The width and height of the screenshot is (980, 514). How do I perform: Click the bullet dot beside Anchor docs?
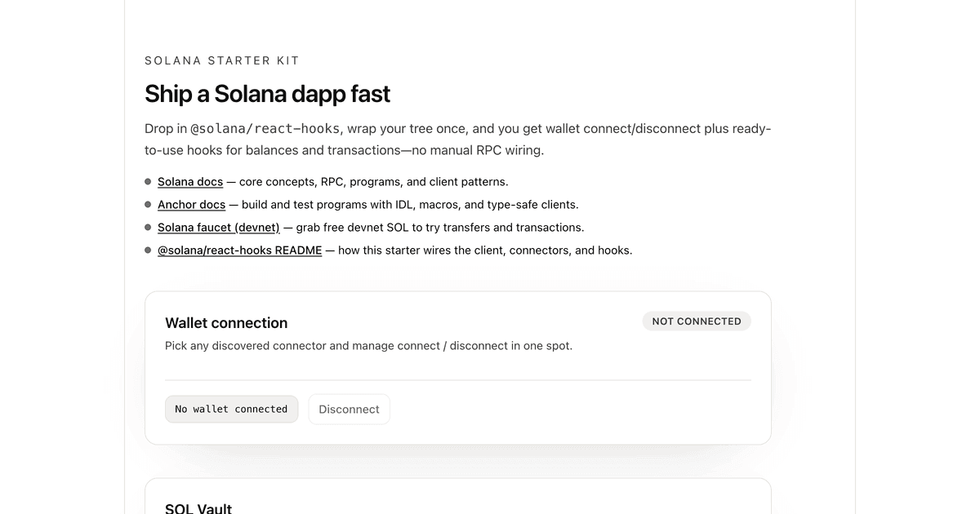pos(148,204)
